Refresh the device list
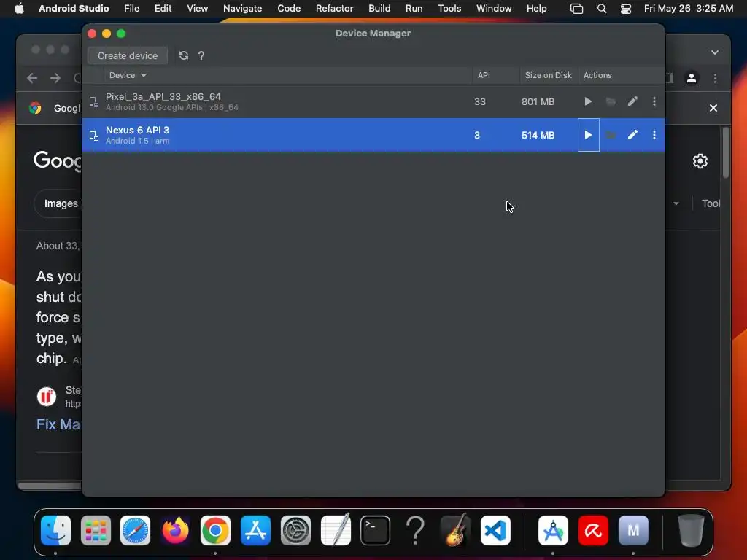This screenshot has width=747, height=560. [183, 55]
